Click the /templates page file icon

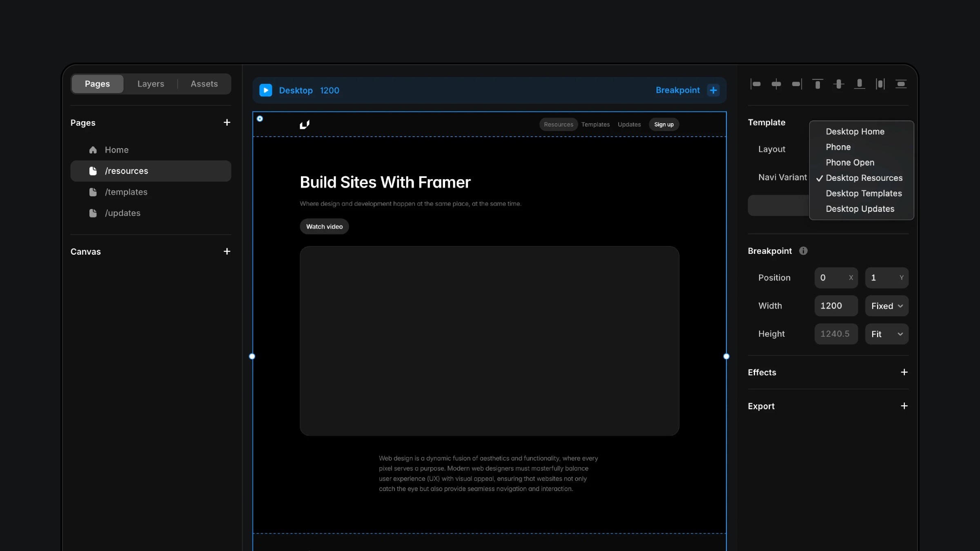click(x=93, y=192)
